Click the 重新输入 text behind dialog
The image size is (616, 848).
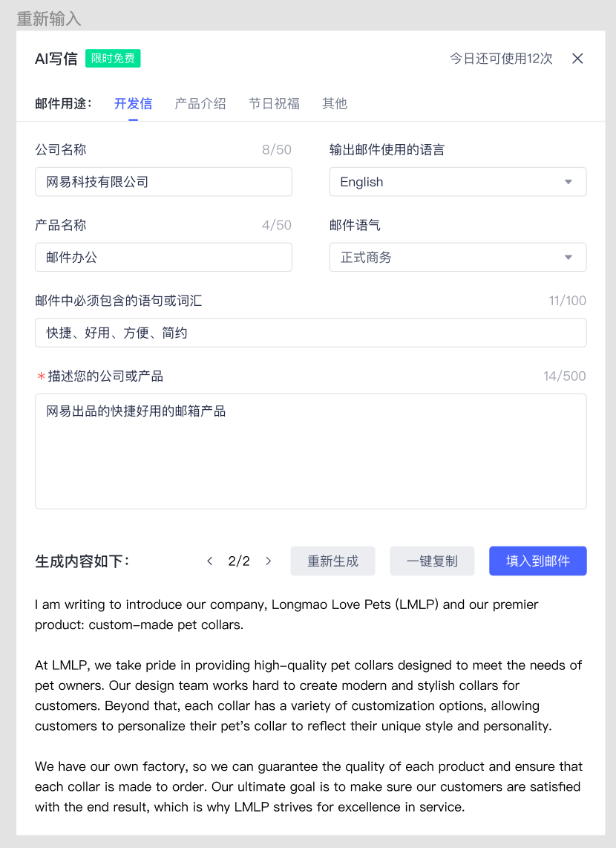coord(49,19)
